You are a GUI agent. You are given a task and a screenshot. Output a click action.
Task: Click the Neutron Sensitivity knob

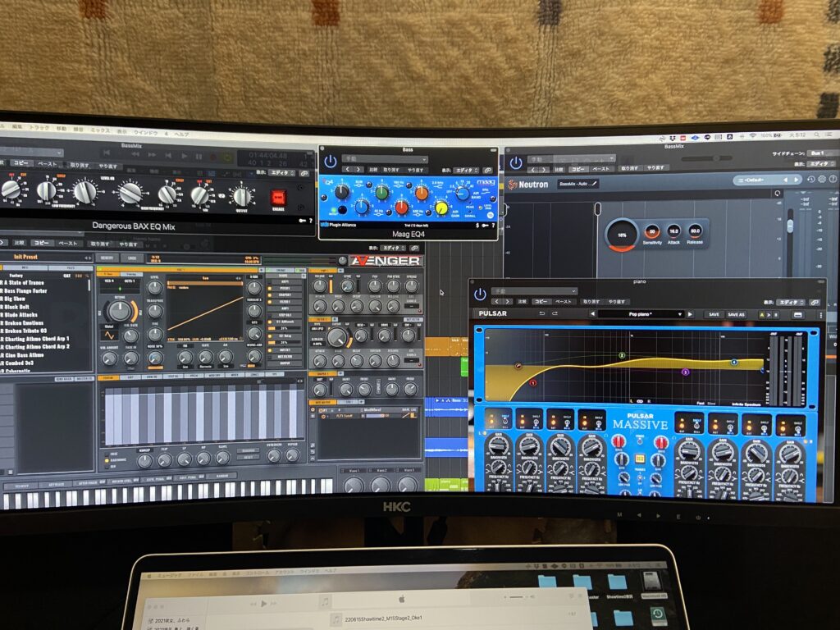(652, 232)
